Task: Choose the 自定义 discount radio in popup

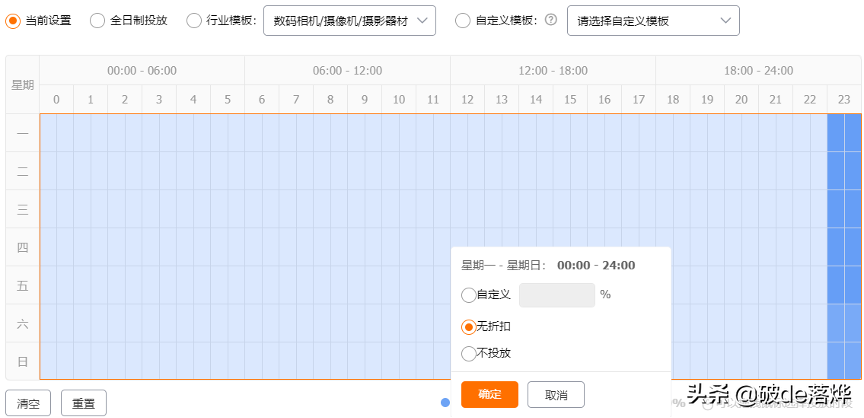Action: click(468, 295)
